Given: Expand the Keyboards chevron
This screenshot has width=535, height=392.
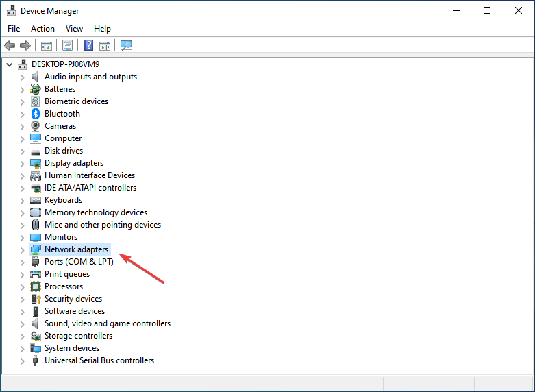Looking at the screenshot, I should click(x=22, y=200).
